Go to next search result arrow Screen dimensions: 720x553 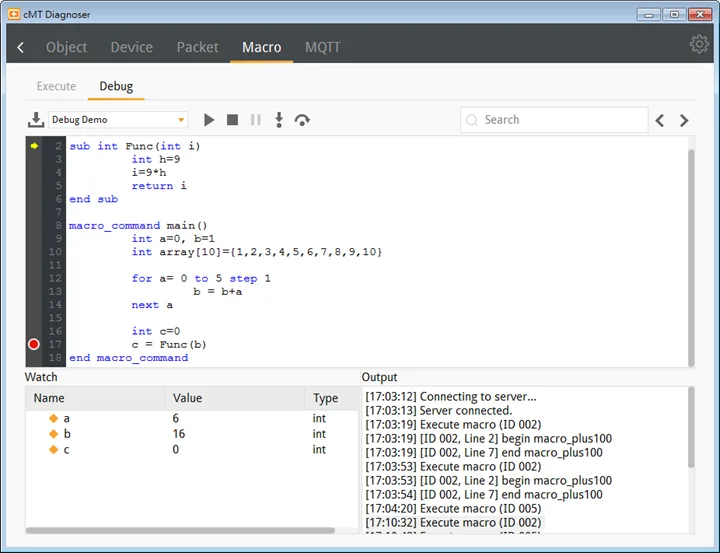click(684, 120)
